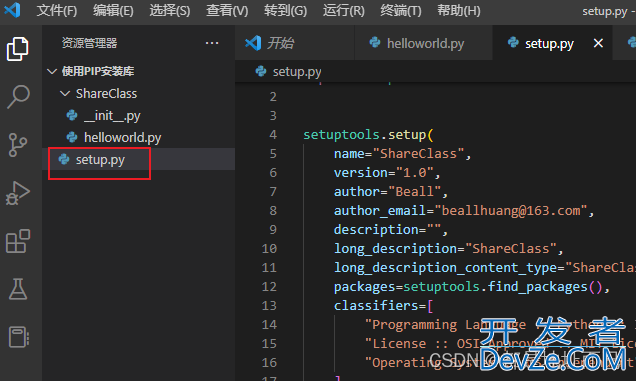Viewport: 636px width, 381px height.
Task: Open the Search view in activity bar
Action: coord(18,97)
